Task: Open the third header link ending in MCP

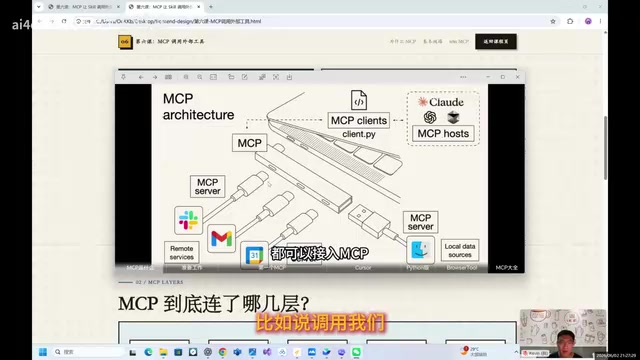Action: [459, 42]
